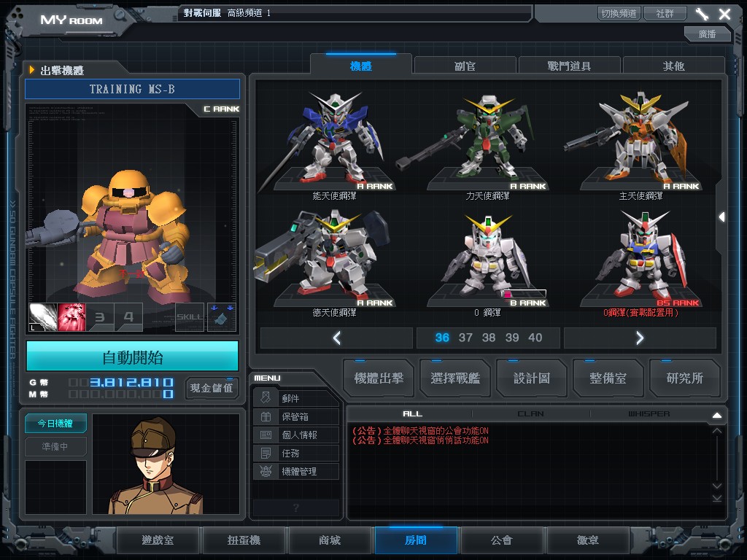Select the CLAN chat tab
Viewport: 747px width, 560px height.
531,414
